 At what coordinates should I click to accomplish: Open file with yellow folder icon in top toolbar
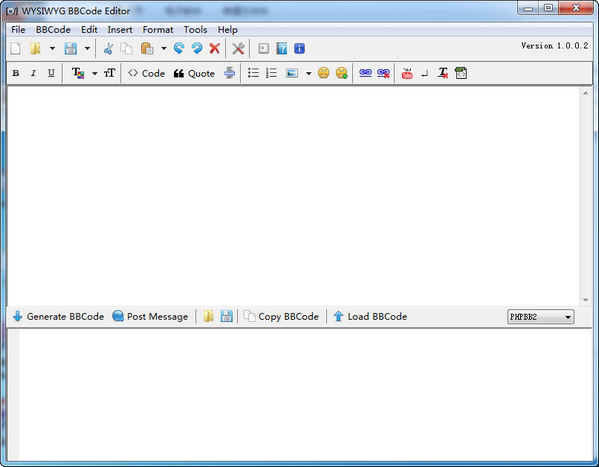(x=35, y=49)
